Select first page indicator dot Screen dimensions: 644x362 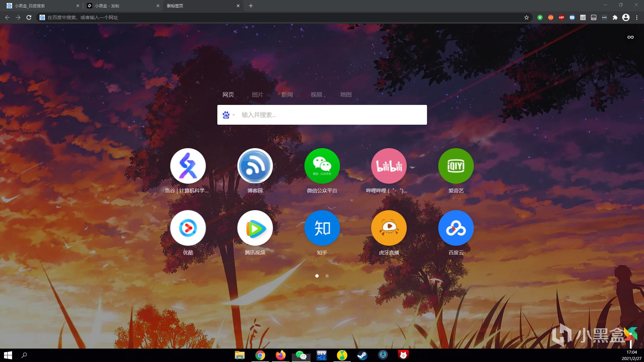[317, 276]
